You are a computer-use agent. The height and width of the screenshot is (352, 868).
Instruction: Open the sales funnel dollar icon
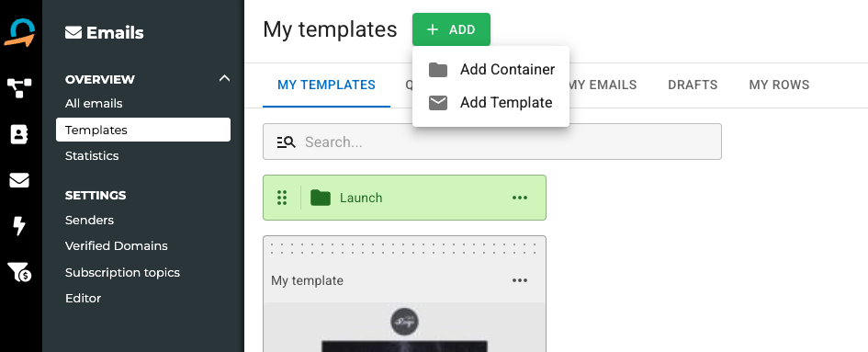click(19, 272)
